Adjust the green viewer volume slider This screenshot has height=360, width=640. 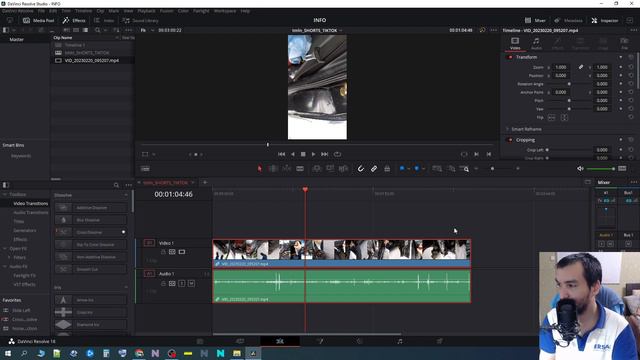[x=601, y=169]
